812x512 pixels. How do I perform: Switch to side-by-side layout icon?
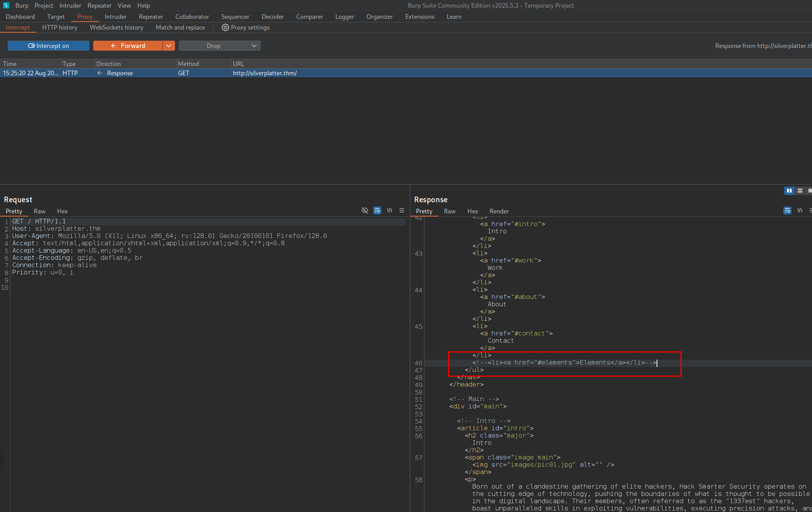(x=789, y=191)
